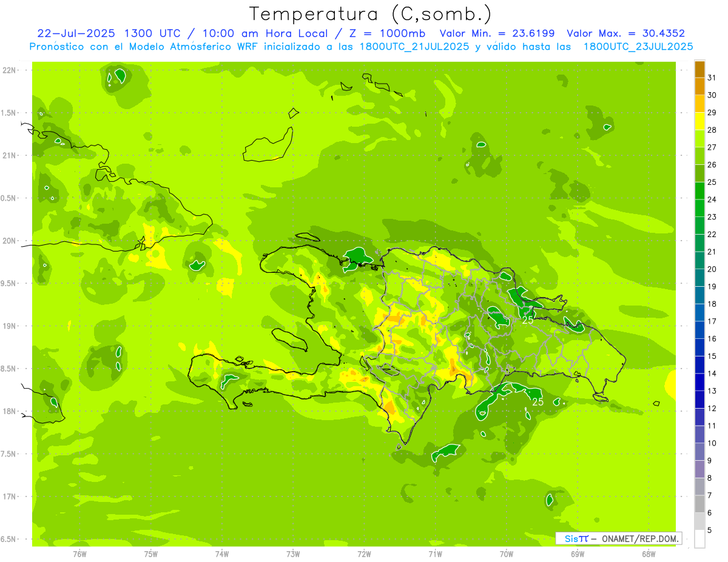Screen dimensions: 728x562
Task: Click the '21N' latitude label
Action: tap(10, 156)
